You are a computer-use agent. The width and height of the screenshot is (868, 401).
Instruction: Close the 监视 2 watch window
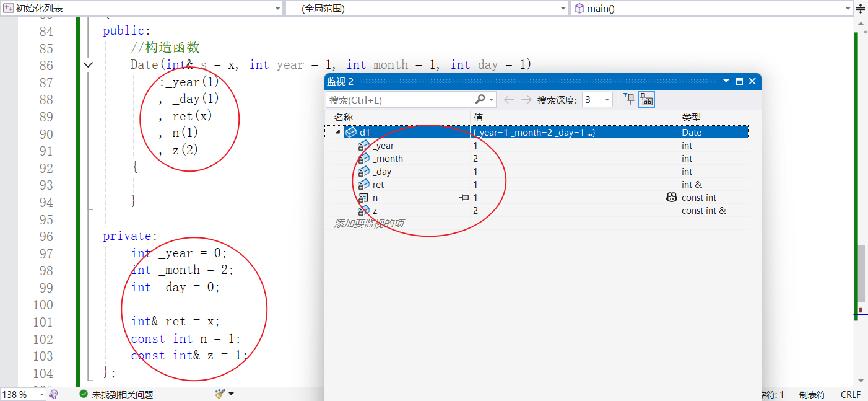[752, 81]
